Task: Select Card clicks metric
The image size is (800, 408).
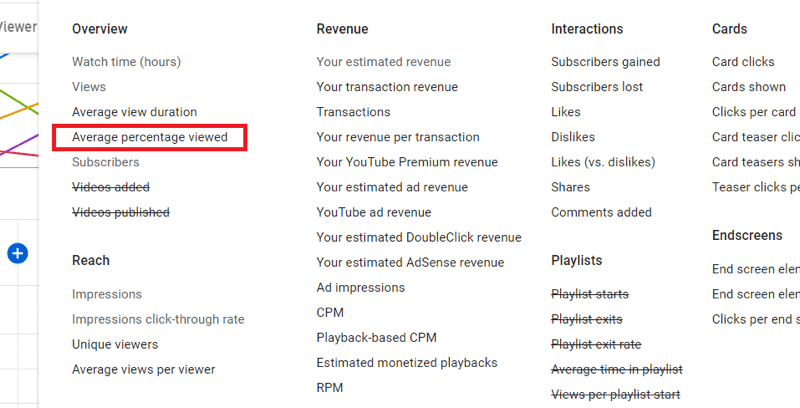Action: (743, 62)
